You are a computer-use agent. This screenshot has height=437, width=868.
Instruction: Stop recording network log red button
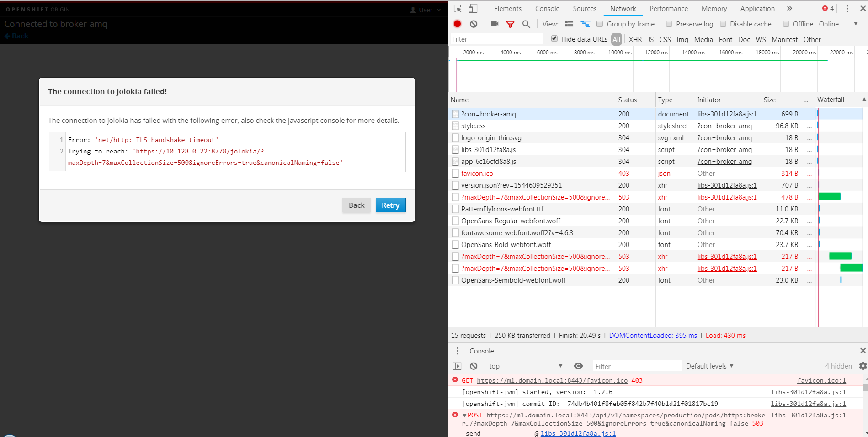coord(457,24)
